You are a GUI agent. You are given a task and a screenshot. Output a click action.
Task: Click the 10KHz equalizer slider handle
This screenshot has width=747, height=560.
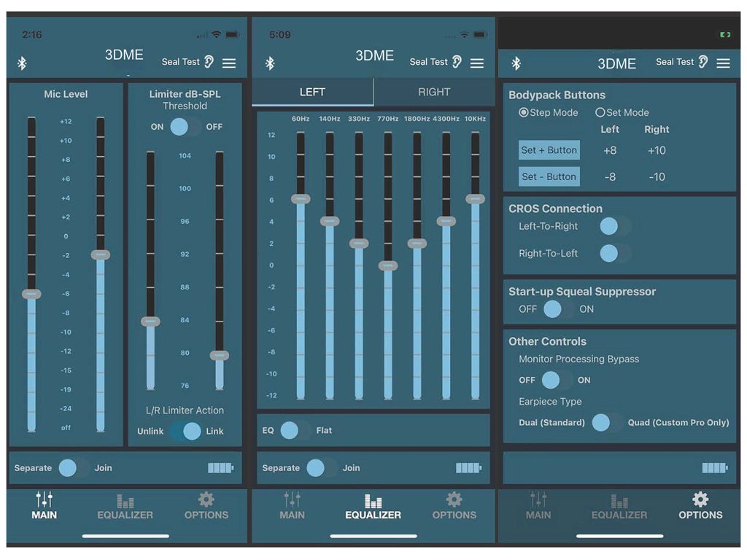coord(475,199)
